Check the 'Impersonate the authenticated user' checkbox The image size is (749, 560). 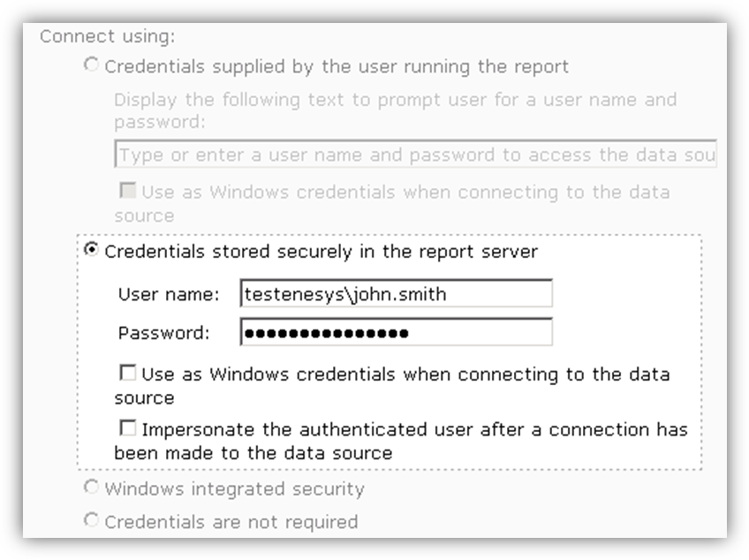pyautogui.click(x=129, y=429)
